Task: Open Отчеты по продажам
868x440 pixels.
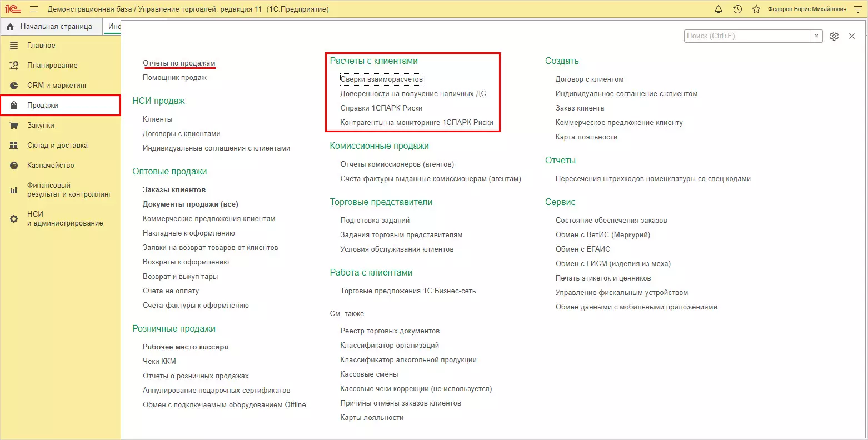Action: tap(179, 63)
